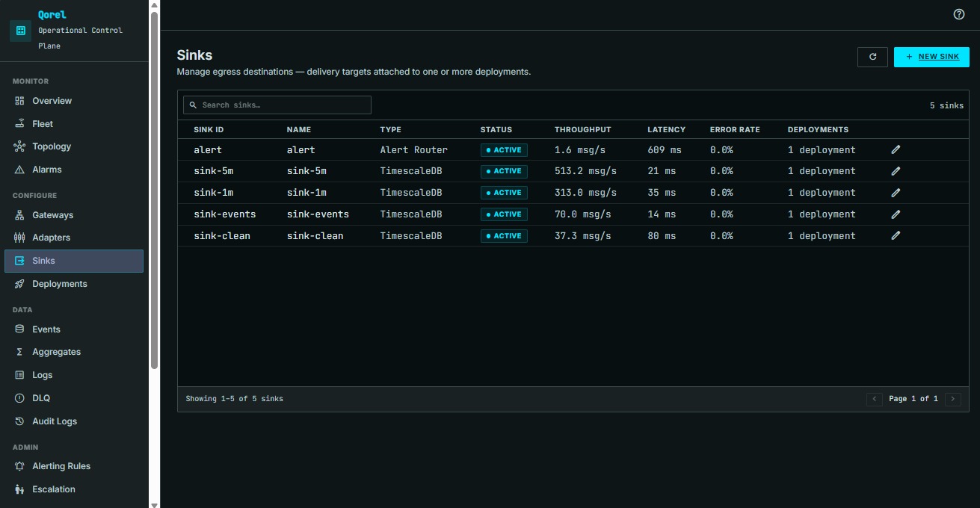The height and width of the screenshot is (508, 980).
Task: Click the 609 ms latency value
Action: point(665,150)
